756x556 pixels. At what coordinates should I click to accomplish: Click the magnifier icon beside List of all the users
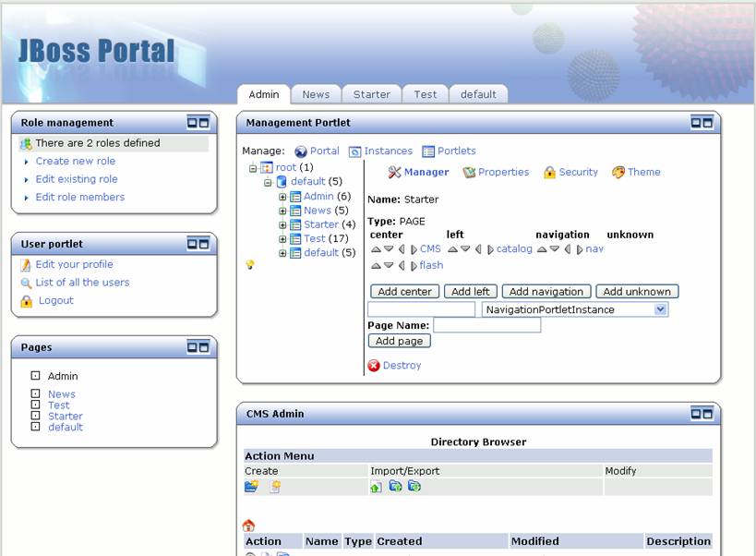coord(26,283)
